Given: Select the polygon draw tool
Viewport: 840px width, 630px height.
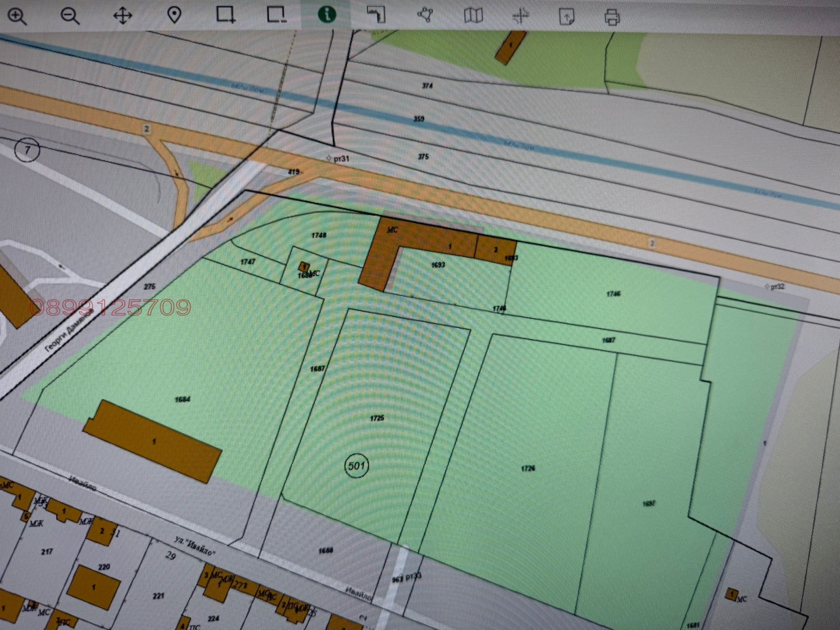Looking at the screenshot, I should (x=425, y=15).
